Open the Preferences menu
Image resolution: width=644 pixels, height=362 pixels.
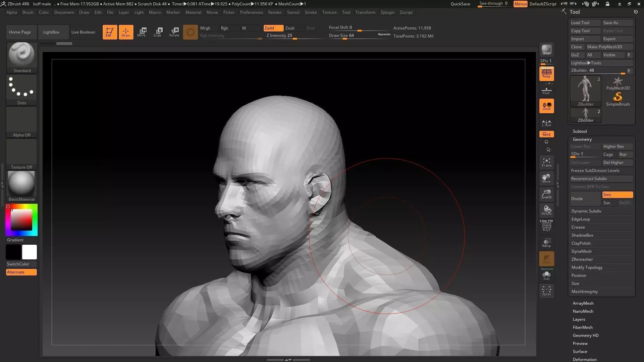(251, 12)
